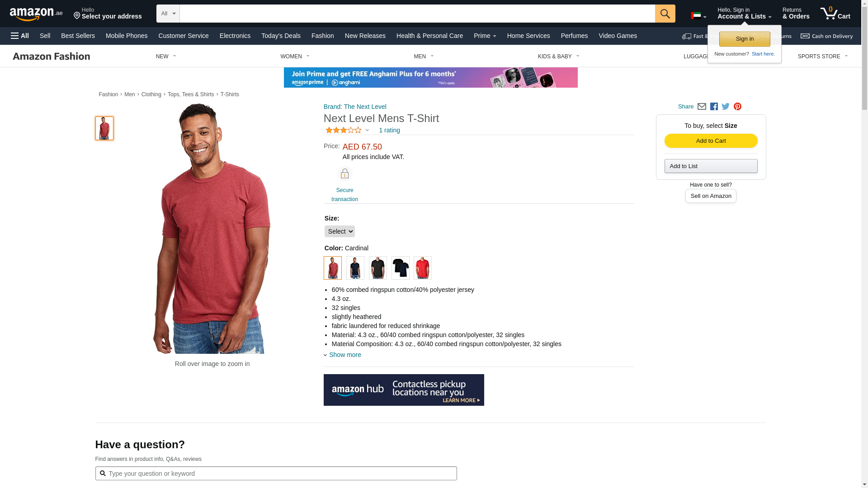Viewport: 868px width, 488px height.
Task: Open the All hamburger menu
Action: point(20,36)
